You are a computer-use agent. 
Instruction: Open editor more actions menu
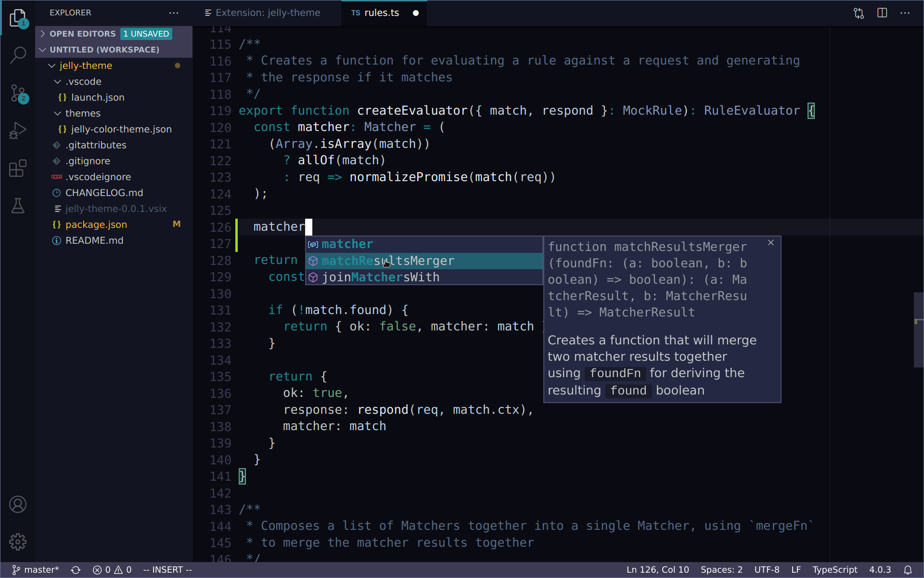(905, 13)
